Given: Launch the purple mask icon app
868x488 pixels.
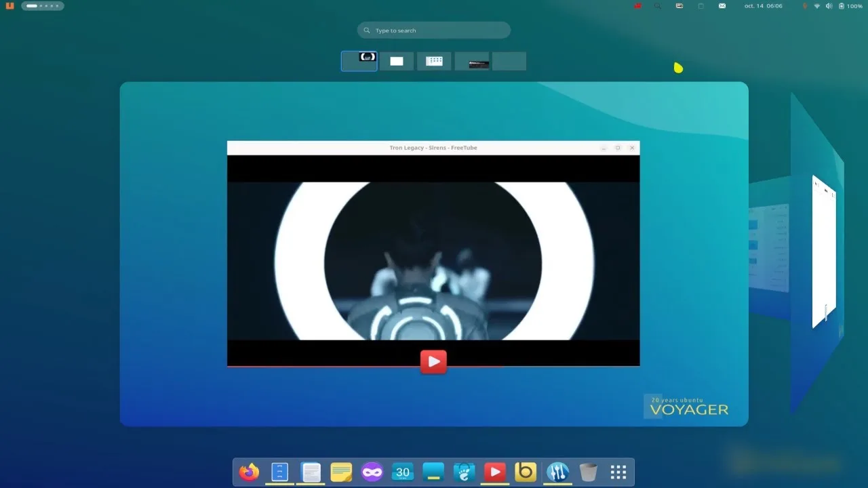Looking at the screenshot, I should (372, 472).
